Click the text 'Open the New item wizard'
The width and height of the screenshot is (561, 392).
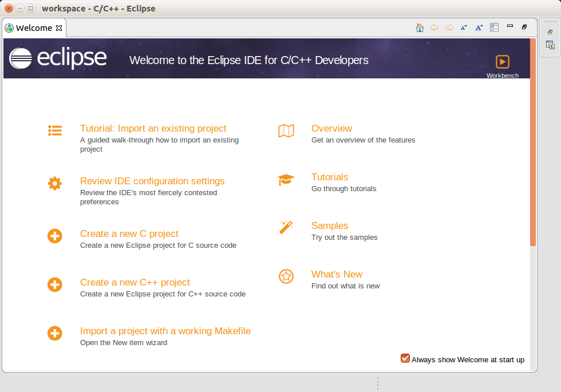click(x=124, y=343)
